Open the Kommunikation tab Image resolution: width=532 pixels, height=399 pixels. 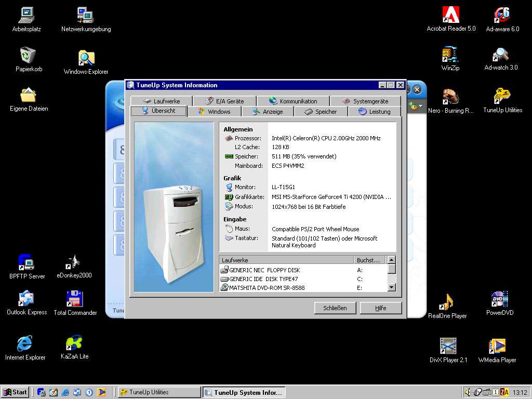[293, 101]
